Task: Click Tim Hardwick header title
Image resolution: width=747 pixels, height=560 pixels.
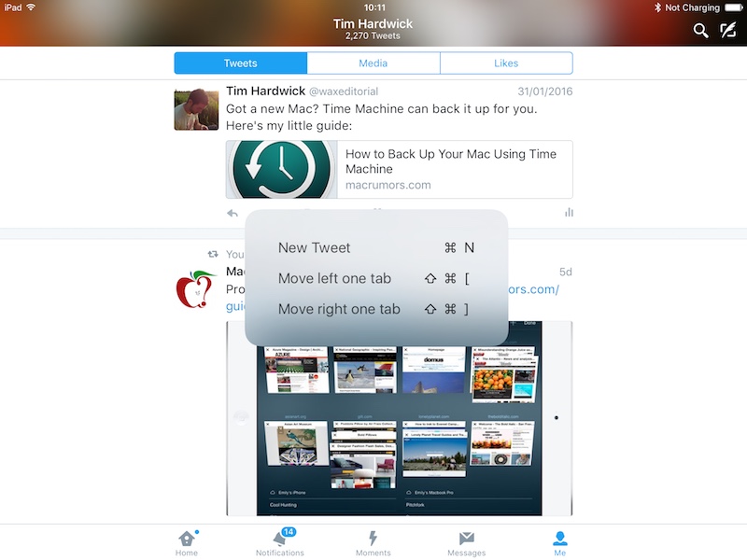Action: [373, 23]
